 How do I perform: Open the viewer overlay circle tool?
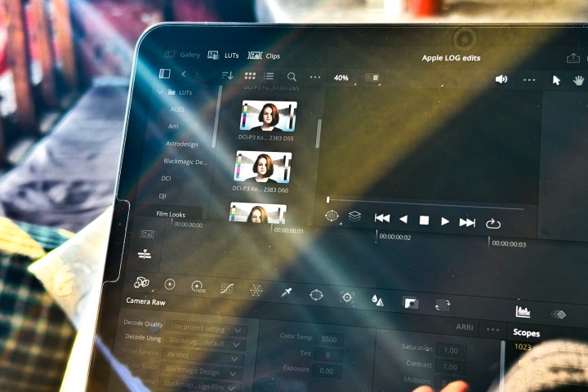[x=332, y=216]
